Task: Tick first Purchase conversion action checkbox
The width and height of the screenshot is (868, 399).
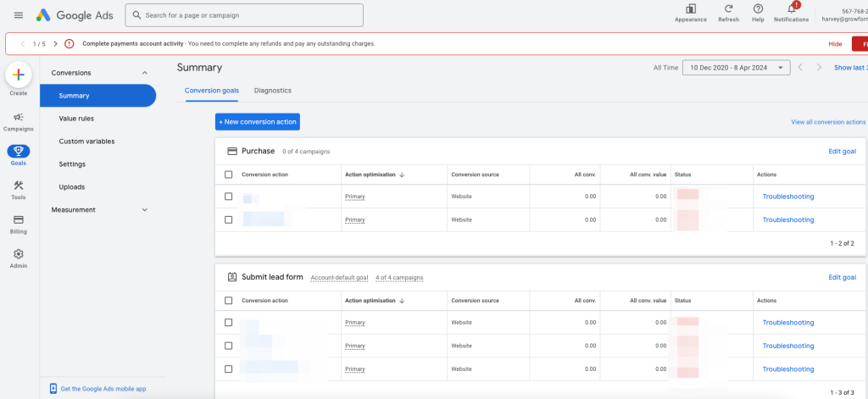Action: pyautogui.click(x=229, y=197)
